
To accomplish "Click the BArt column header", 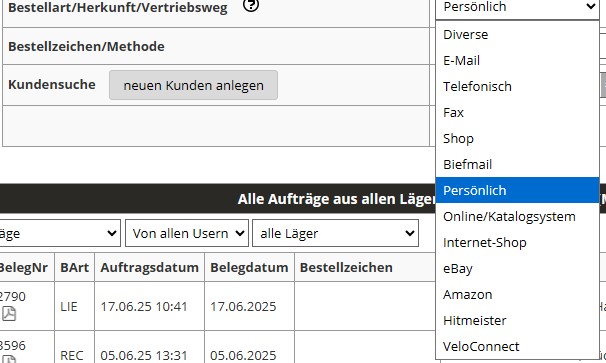I will point(75,268).
